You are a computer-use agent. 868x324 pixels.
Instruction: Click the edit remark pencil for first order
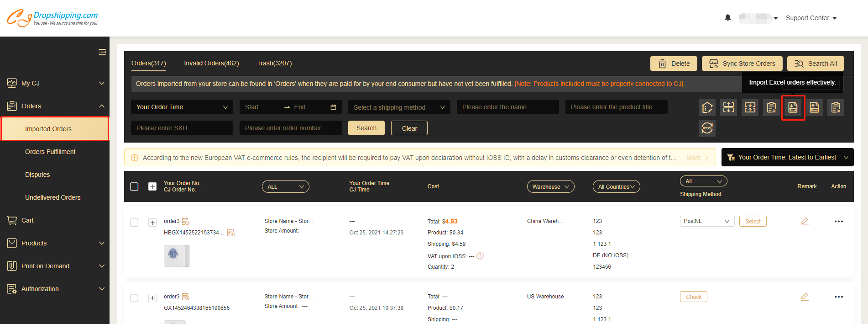point(805,222)
